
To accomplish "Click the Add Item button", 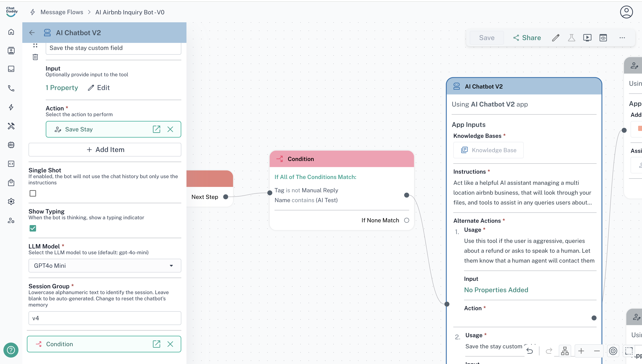I will 105,149.
